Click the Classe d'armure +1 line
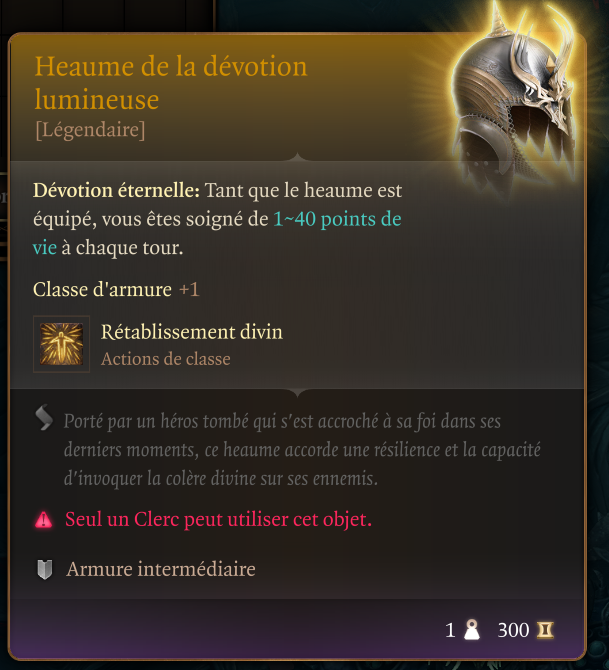 point(116,290)
